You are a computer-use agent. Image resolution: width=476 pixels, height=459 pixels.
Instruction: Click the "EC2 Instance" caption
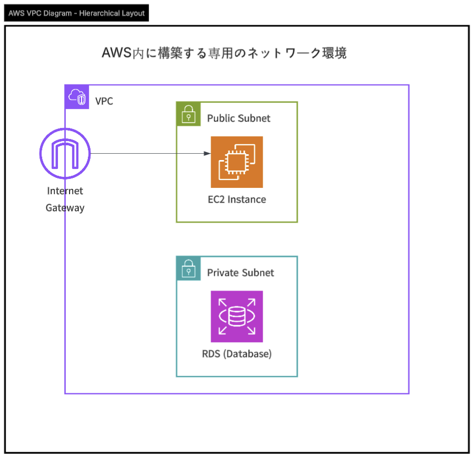point(236,199)
